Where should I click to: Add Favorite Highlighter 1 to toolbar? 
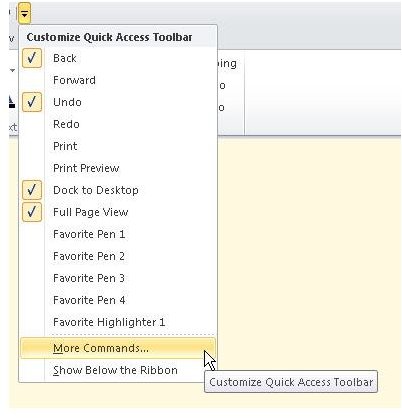118,322
